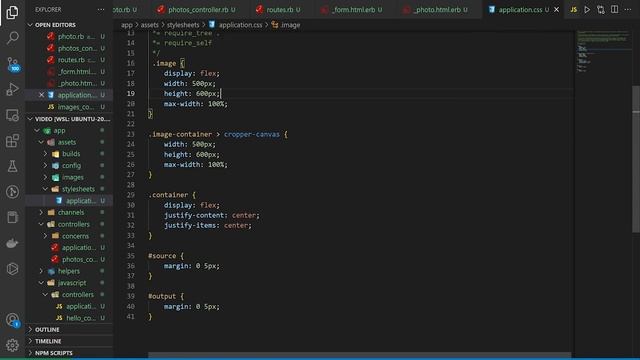Open Remote Explorer view icon

pyautogui.click(x=12, y=116)
